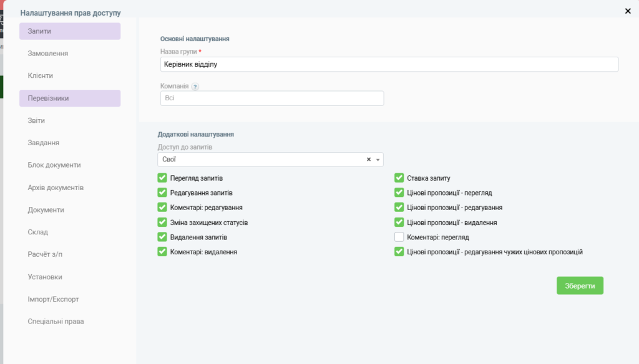Click the Зберегти button
The height and width of the screenshot is (364, 639).
[580, 286]
